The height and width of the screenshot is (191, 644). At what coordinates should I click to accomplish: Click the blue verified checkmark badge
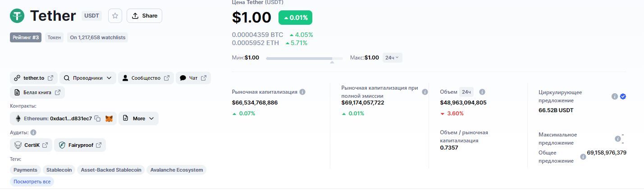[623, 96]
